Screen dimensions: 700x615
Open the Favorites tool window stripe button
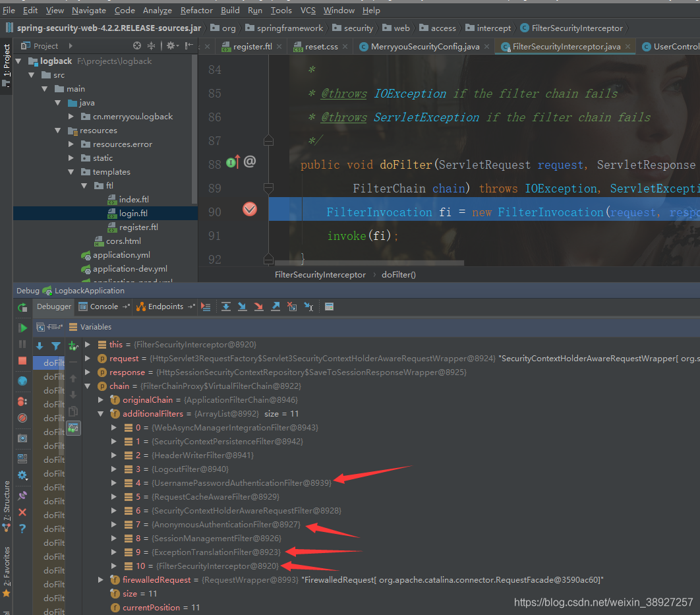pyautogui.click(x=6, y=571)
